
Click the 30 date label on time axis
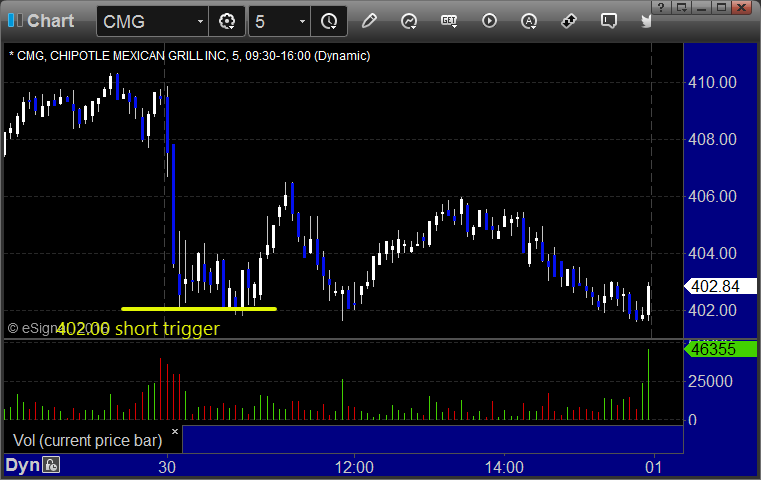point(167,467)
